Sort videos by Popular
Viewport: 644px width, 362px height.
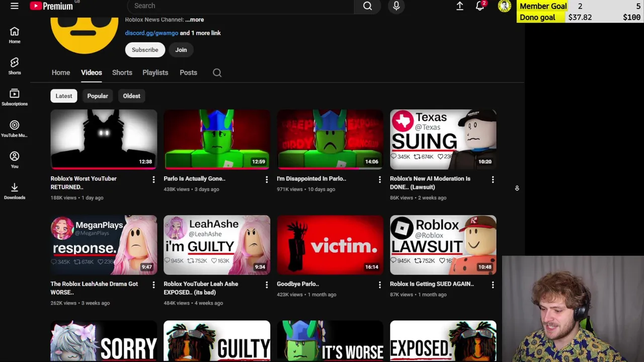[98, 96]
